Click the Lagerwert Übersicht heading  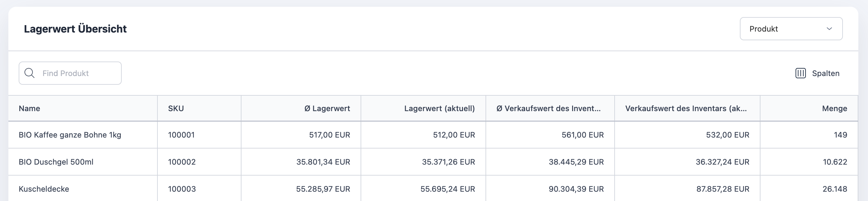(75, 29)
